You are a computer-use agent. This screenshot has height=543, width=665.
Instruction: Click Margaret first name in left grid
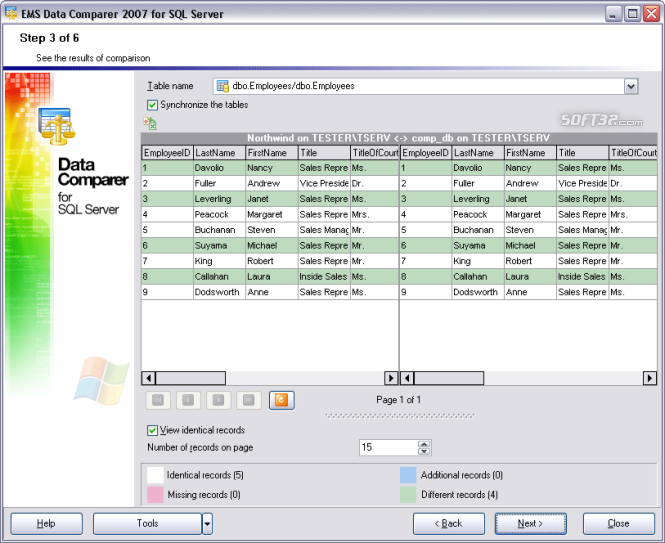click(271, 215)
